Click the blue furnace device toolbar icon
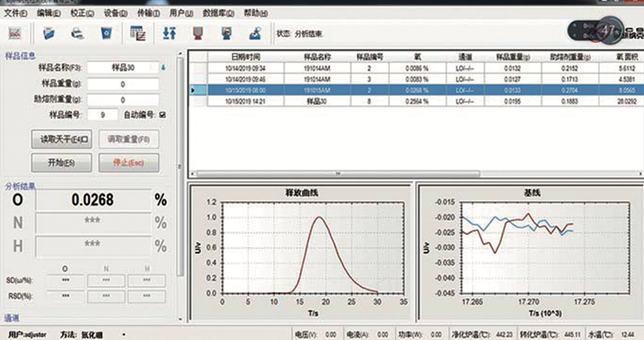The image size is (644, 340). (x=226, y=33)
